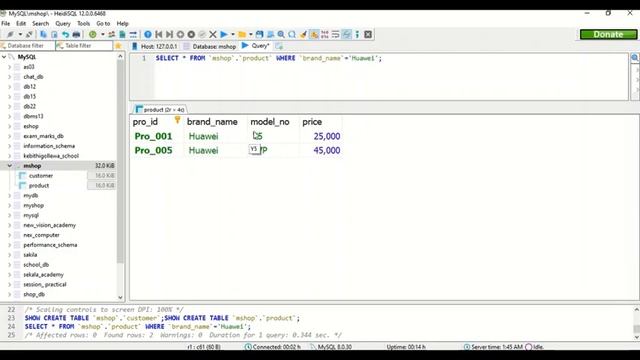Collapse the MySQL root node
Screen dimensions: 640x360
tap(4, 57)
